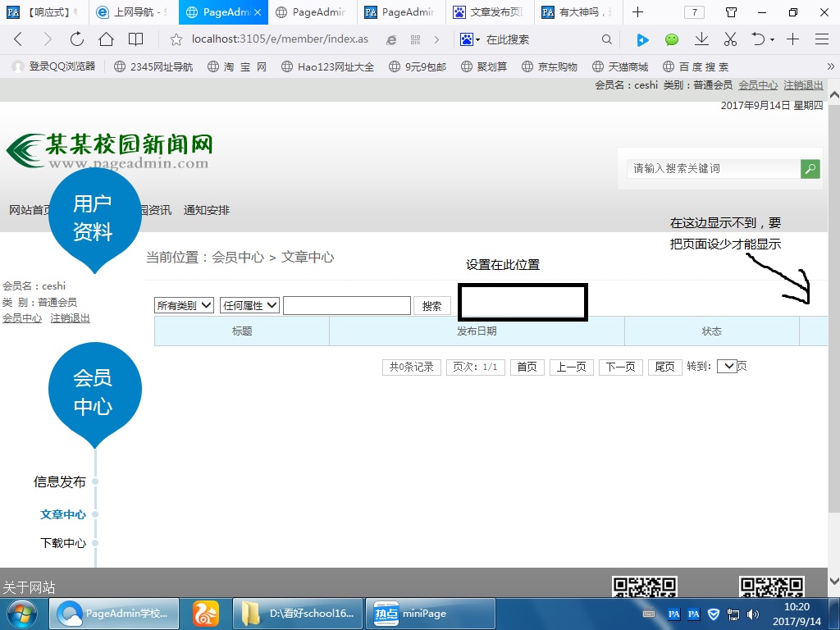The height and width of the screenshot is (630, 840).
Task: Click the 请输入搜索关键词 search input
Action: (712, 169)
